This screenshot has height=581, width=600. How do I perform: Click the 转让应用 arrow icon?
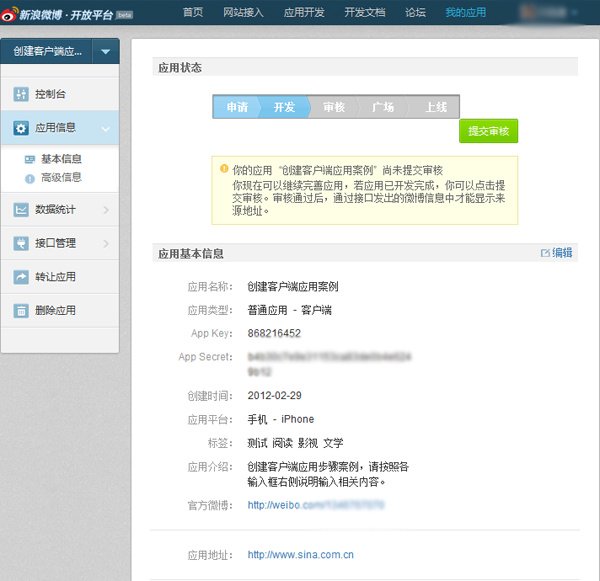pyautogui.click(x=21, y=277)
